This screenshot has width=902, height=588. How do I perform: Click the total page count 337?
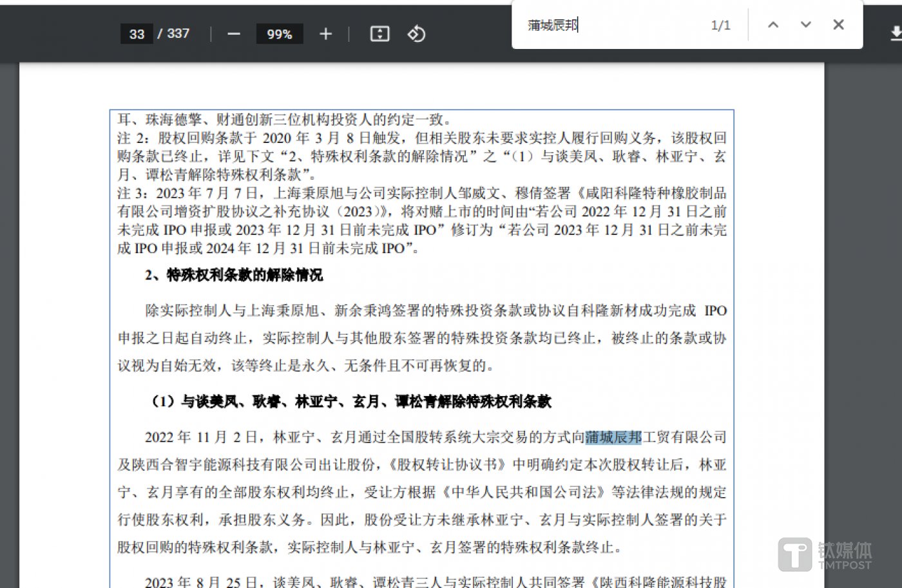[x=178, y=33]
